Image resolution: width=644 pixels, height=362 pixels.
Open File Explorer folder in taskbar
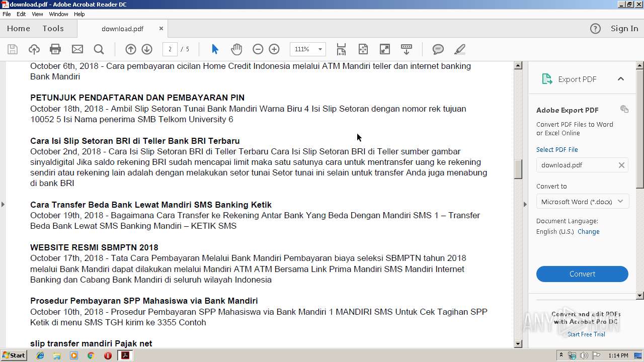pos(57,355)
